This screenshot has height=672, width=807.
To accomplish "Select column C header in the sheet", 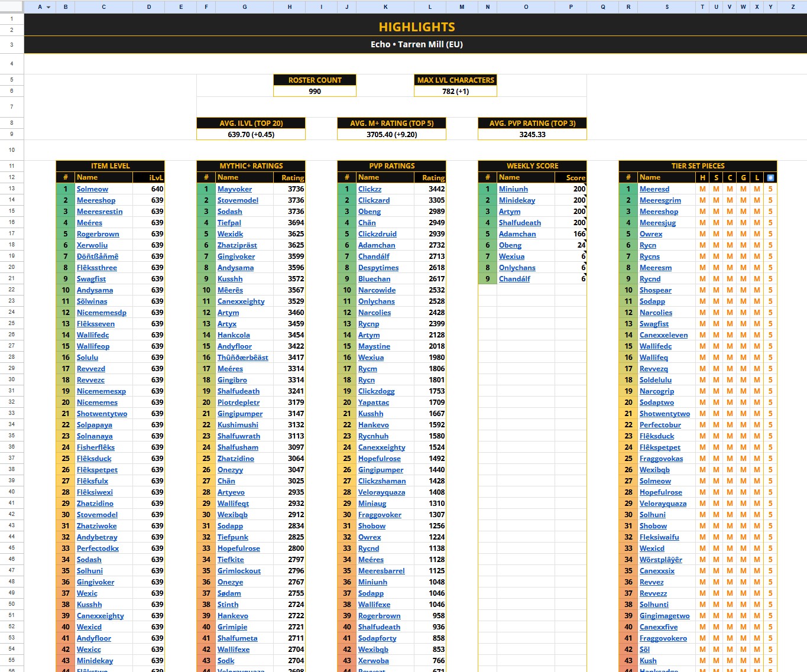I will point(103,7).
